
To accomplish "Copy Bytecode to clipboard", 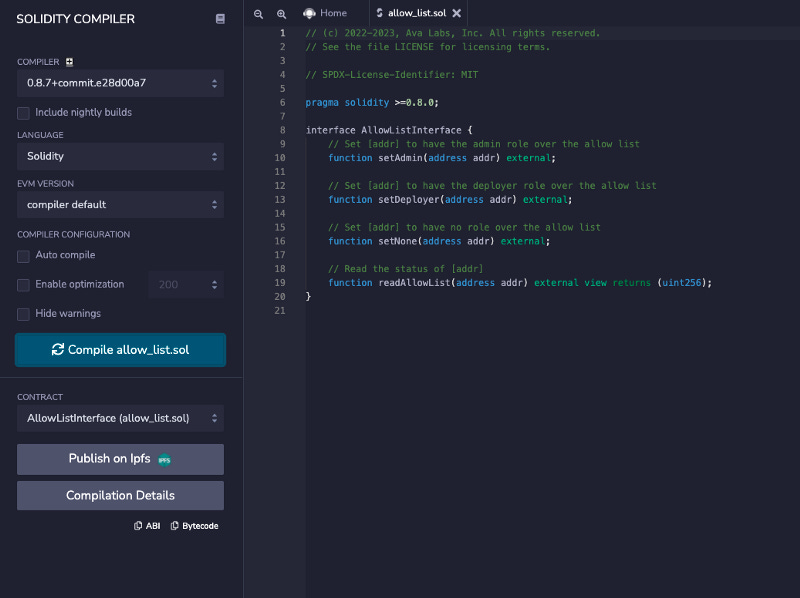I will coord(194,526).
